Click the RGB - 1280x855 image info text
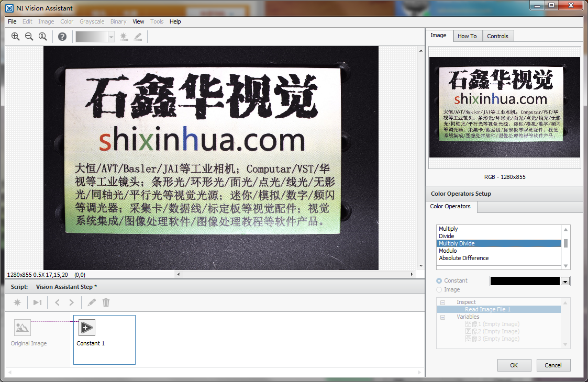 (x=505, y=177)
